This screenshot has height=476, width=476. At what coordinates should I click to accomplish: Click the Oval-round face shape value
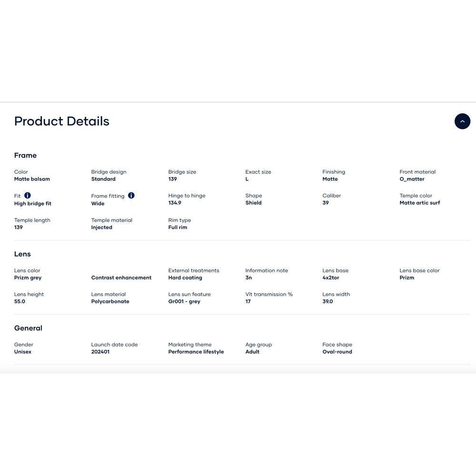[337, 352]
